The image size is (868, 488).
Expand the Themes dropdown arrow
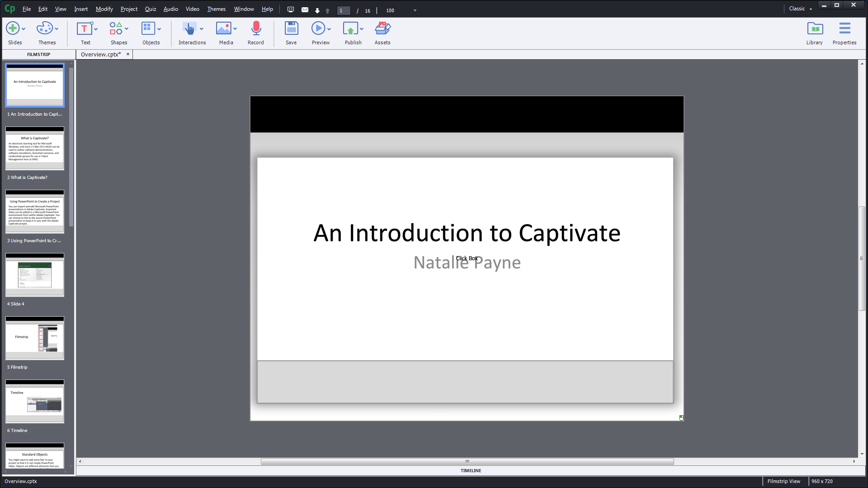pyautogui.click(x=57, y=29)
